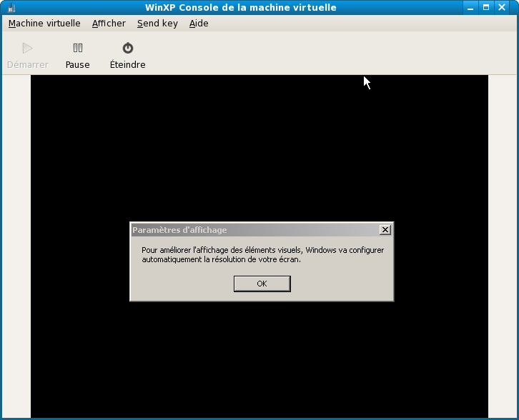The width and height of the screenshot is (519, 420).
Task: Close the WinXP console window
Action: coord(502,7)
